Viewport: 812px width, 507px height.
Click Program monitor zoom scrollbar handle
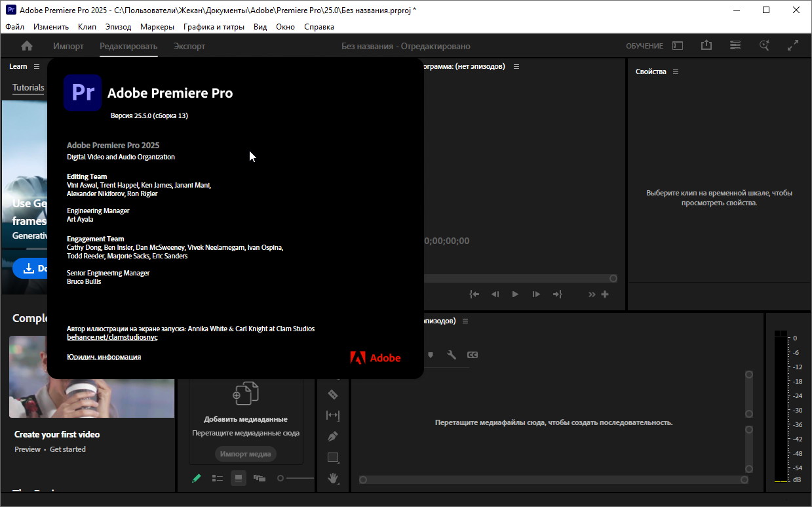613,279
